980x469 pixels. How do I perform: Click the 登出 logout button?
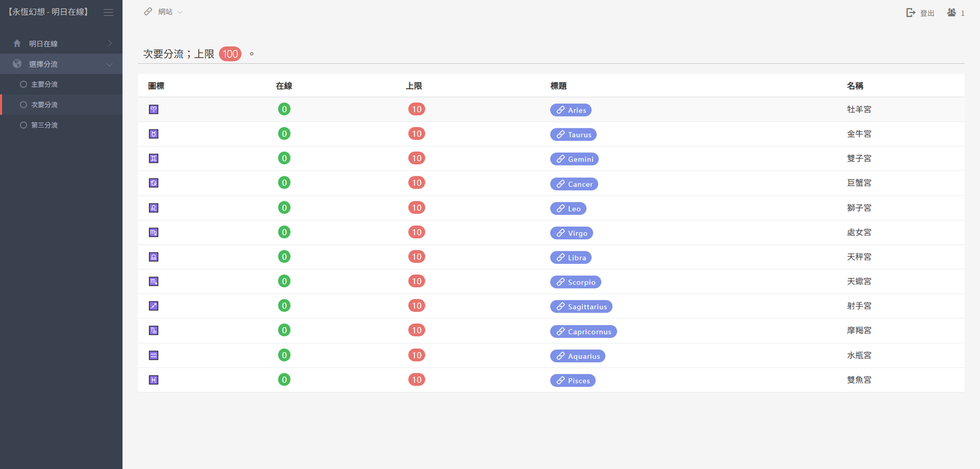pyautogui.click(x=921, y=13)
